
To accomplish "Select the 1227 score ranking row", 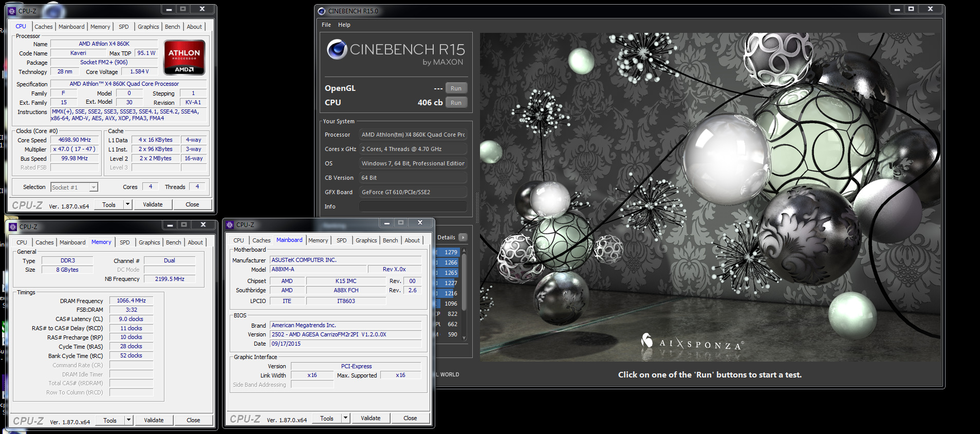I will coord(448,283).
